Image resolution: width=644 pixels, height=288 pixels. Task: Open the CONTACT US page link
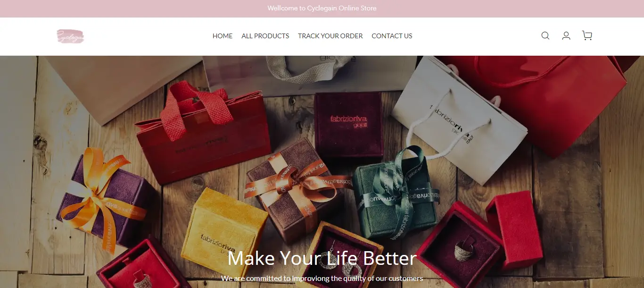click(392, 36)
